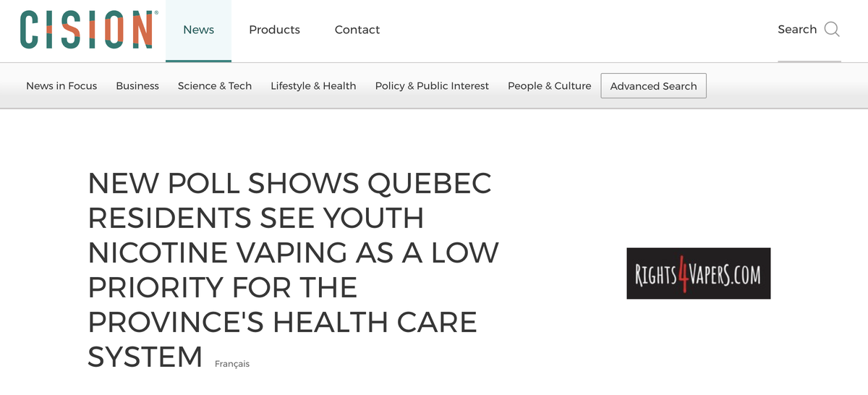868x395 pixels.
Task: Click the Rights4Vapers.com logo image
Action: click(x=698, y=273)
